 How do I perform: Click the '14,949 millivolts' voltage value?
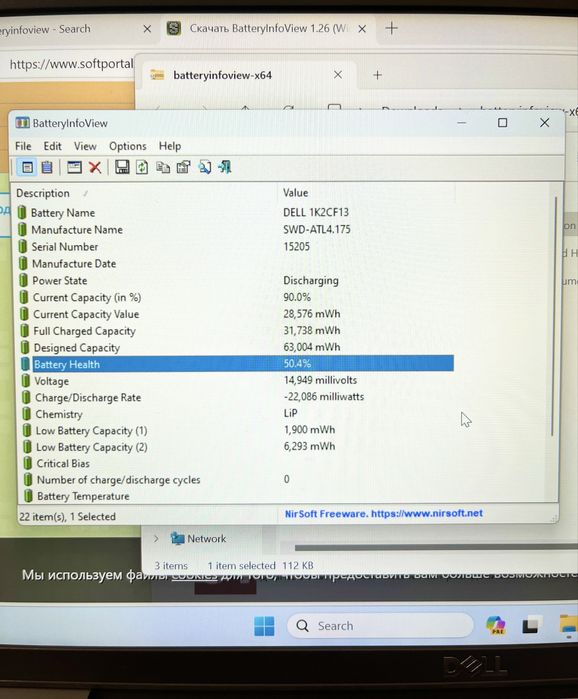pyautogui.click(x=320, y=380)
